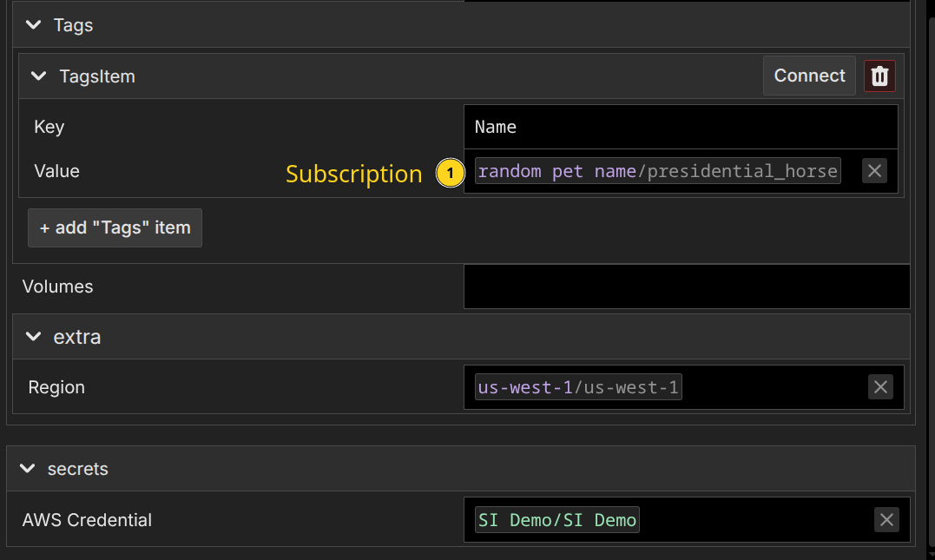Collapse the TagsItem entry chevron
Image resolution: width=935 pixels, height=560 pixels.
click(38, 76)
